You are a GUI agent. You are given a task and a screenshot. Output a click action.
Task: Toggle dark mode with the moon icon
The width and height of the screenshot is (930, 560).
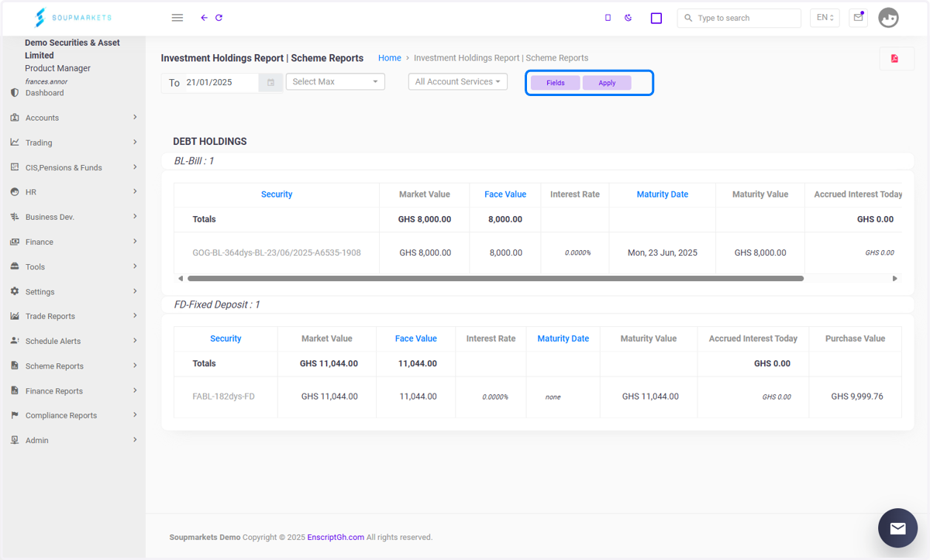tap(629, 18)
